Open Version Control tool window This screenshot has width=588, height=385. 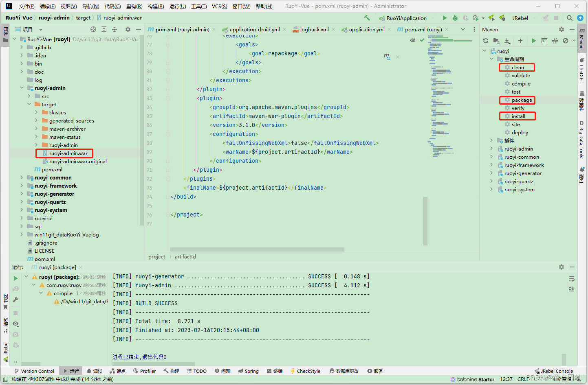(34, 371)
